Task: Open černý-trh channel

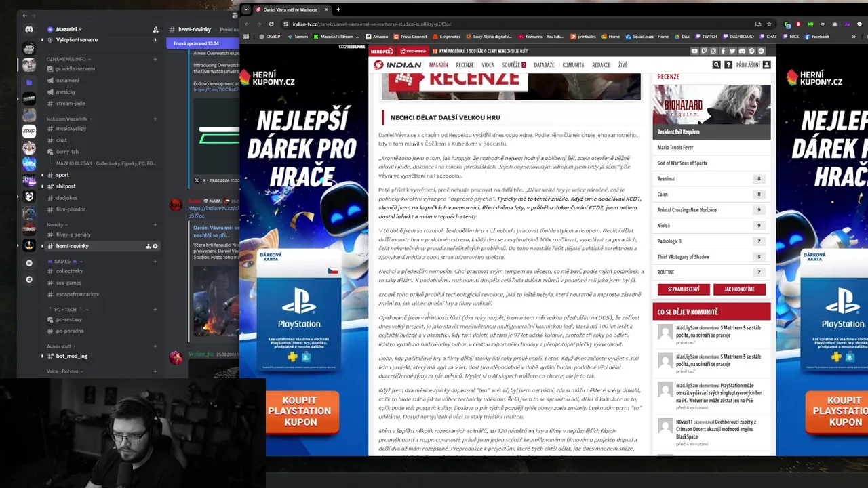Action: [67, 152]
